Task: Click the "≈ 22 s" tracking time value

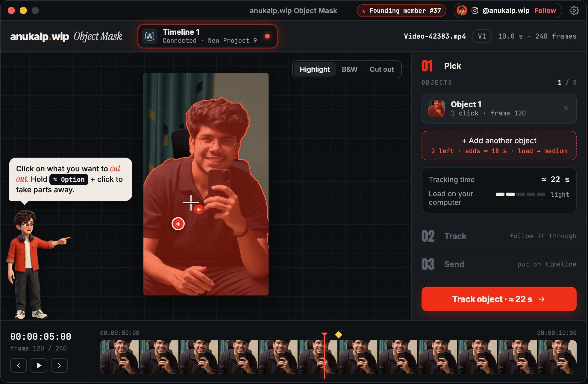Action: pos(555,179)
